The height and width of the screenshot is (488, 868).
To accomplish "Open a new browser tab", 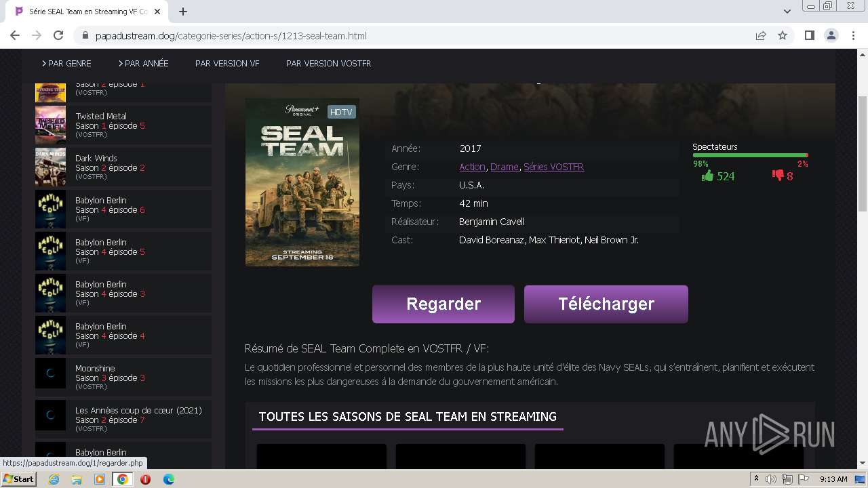I will click(183, 12).
